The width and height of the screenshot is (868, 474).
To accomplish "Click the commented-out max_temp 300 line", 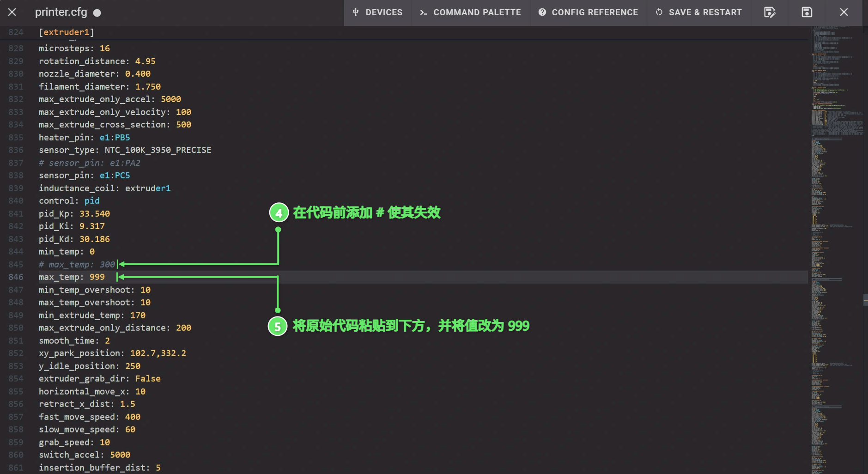I will 77,265.
